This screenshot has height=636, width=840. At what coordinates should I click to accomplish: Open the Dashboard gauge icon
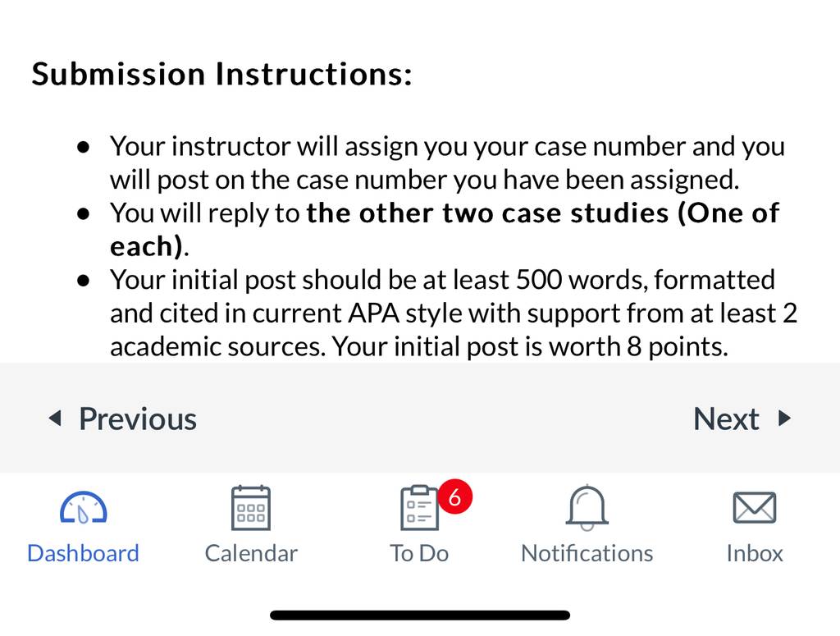pyautogui.click(x=83, y=507)
